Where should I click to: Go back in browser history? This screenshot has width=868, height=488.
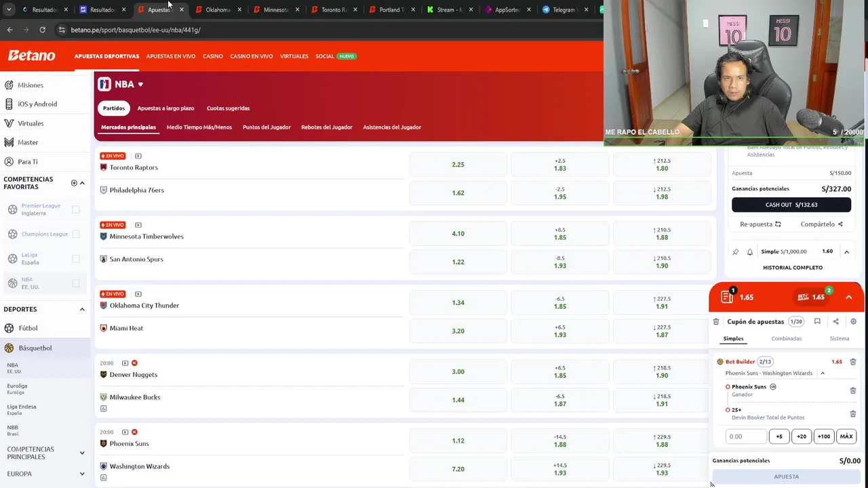tap(9, 30)
